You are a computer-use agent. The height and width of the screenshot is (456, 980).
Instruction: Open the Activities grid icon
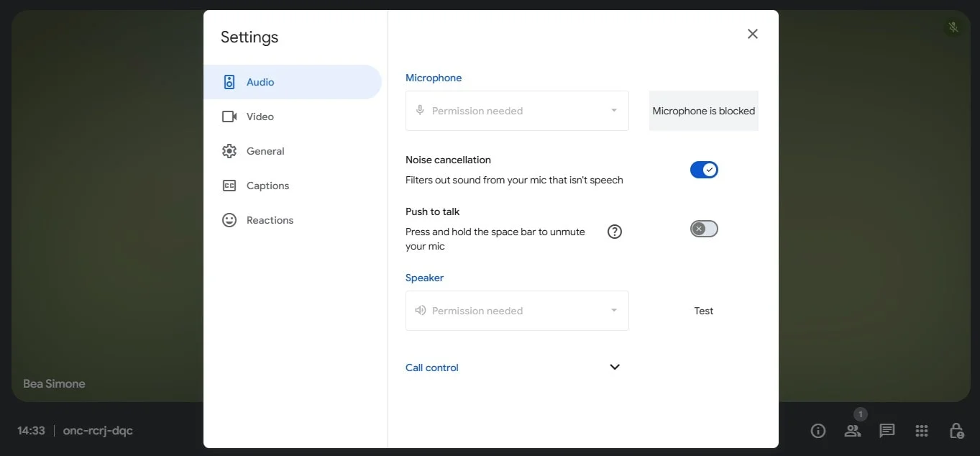pyautogui.click(x=922, y=431)
